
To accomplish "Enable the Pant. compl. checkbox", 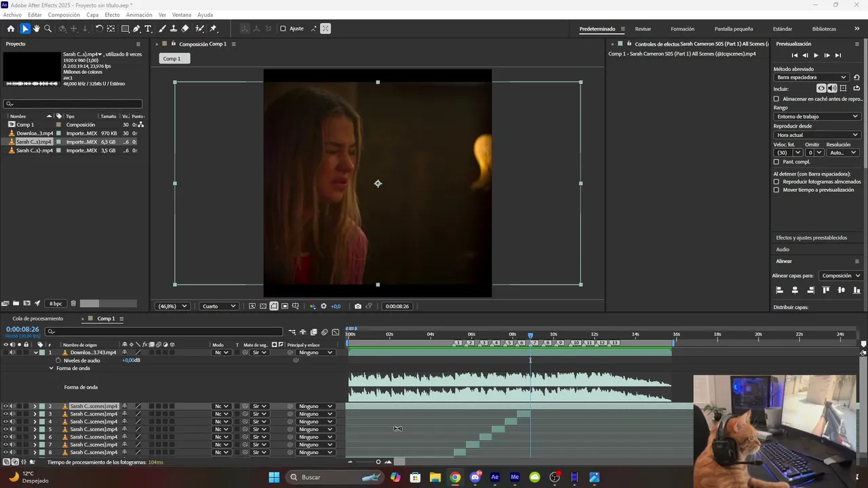I will click(x=776, y=162).
